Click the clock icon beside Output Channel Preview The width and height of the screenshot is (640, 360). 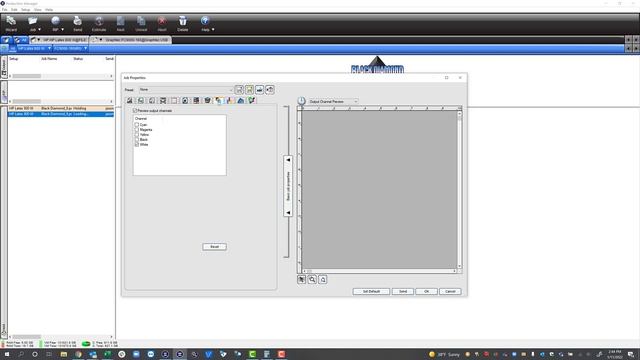click(301, 101)
